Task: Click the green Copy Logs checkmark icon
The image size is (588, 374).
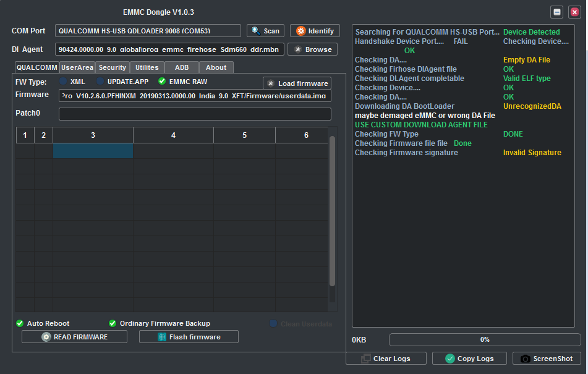Action: 450,359
